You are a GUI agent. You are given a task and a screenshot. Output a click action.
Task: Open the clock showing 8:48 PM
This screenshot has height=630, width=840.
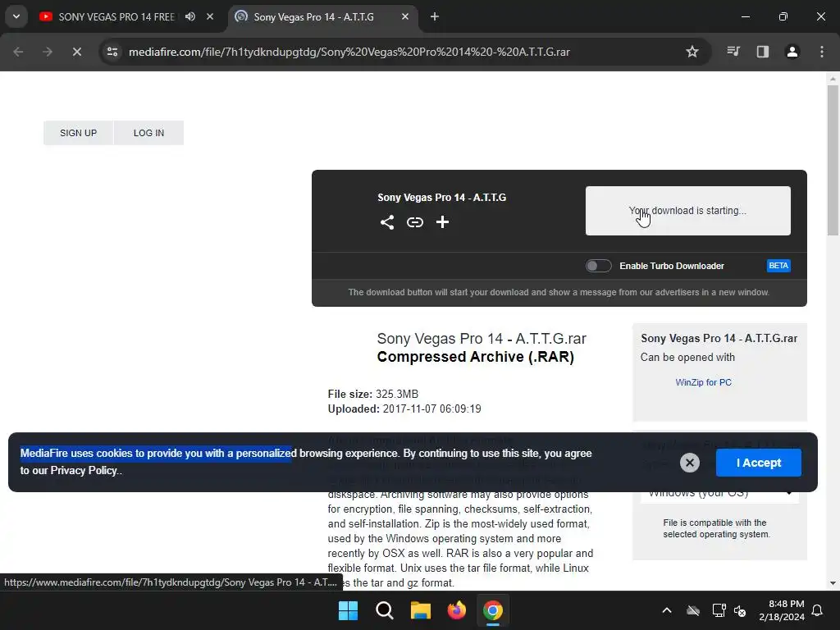click(782, 610)
